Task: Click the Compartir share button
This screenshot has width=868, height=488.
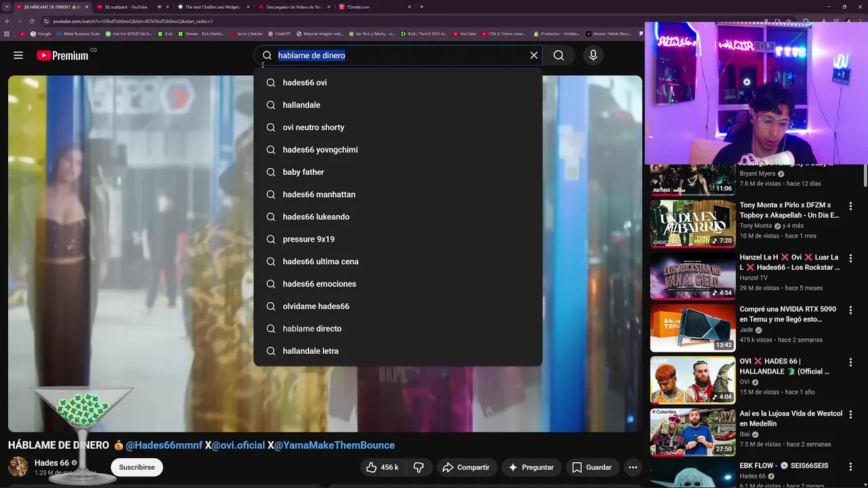Action: point(466,467)
